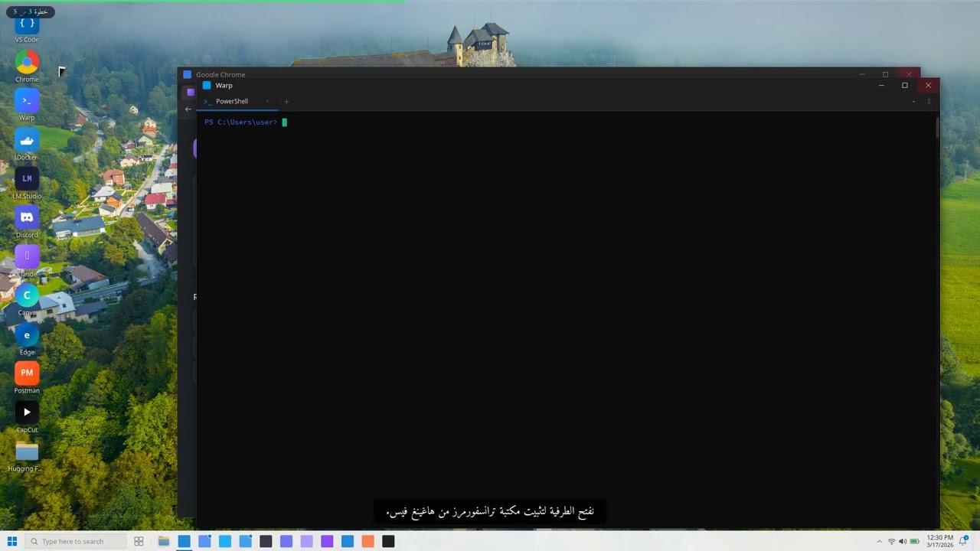980x551 pixels.
Task: Open the notification center bell
Action: click(964, 541)
